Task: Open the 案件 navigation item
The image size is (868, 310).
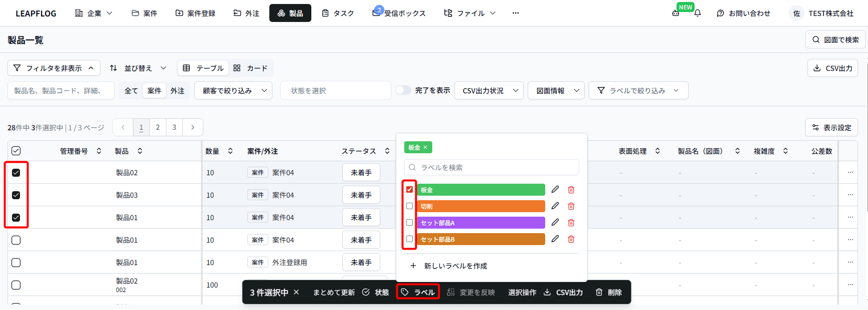Action: pos(144,13)
